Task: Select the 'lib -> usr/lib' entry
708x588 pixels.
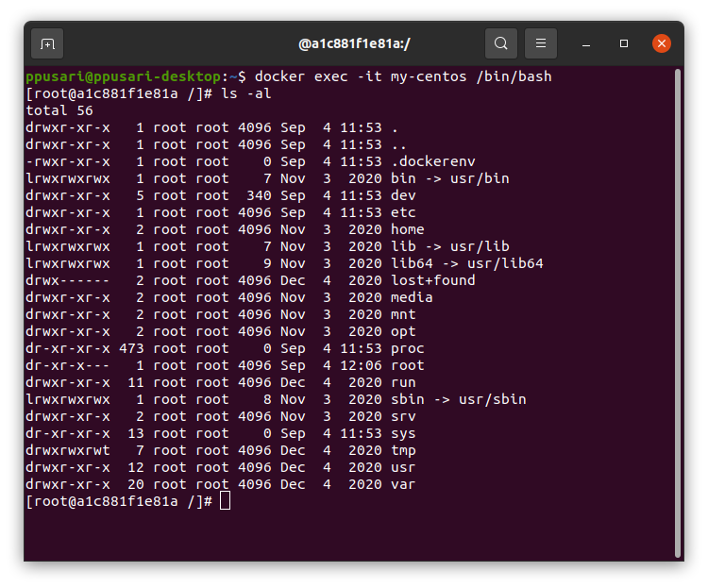Action: tap(449, 246)
